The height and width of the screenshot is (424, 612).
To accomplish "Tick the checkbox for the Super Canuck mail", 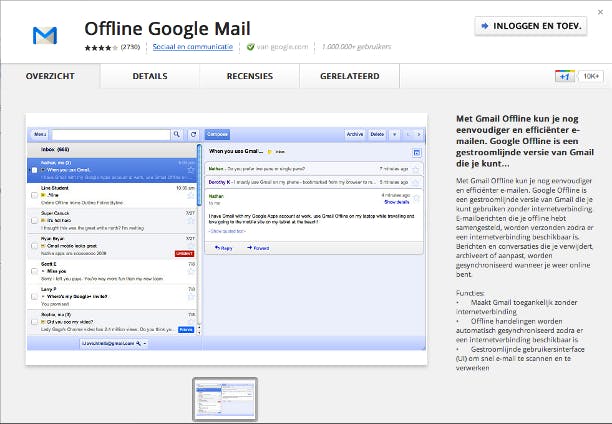I will (x=34, y=221).
